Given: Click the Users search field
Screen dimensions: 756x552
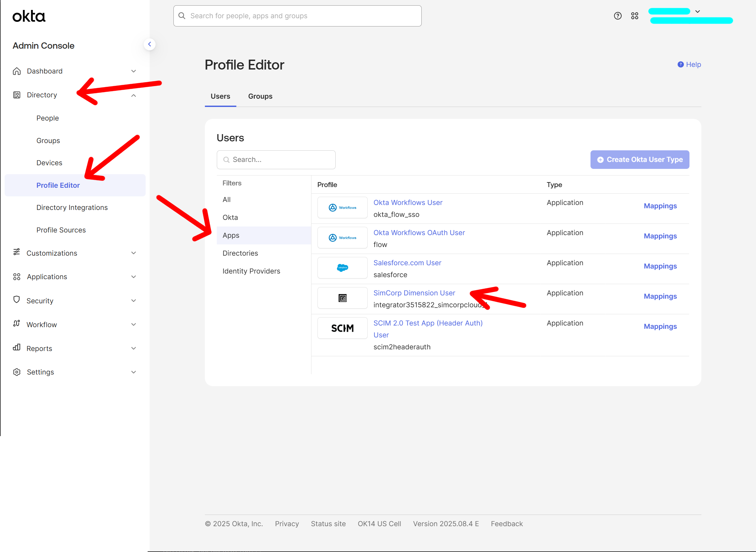Looking at the screenshot, I should (276, 160).
